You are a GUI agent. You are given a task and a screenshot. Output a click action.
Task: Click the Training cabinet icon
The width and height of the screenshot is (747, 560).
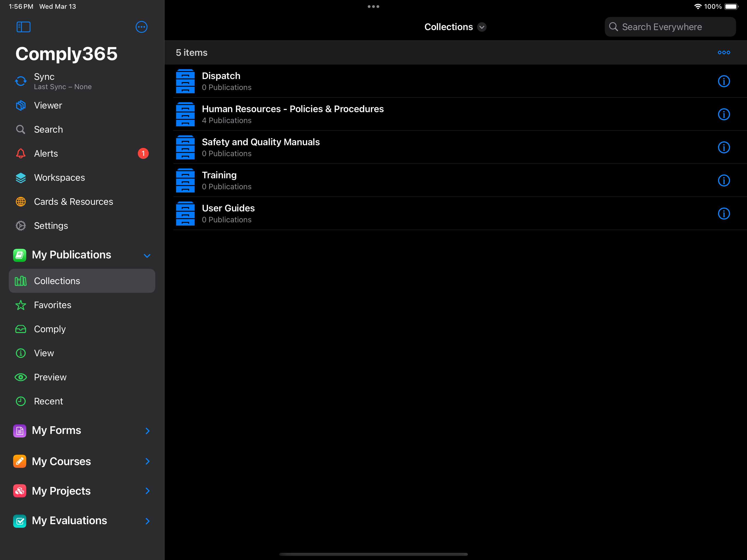pyautogui.click(x=185, y=180)
